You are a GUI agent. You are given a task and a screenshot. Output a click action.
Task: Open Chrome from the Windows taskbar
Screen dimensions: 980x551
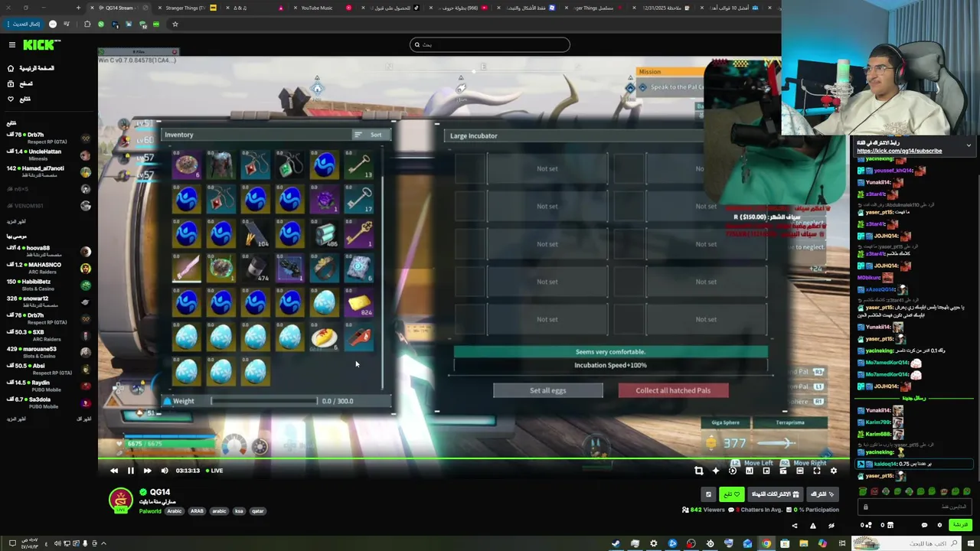click(766, 543)
